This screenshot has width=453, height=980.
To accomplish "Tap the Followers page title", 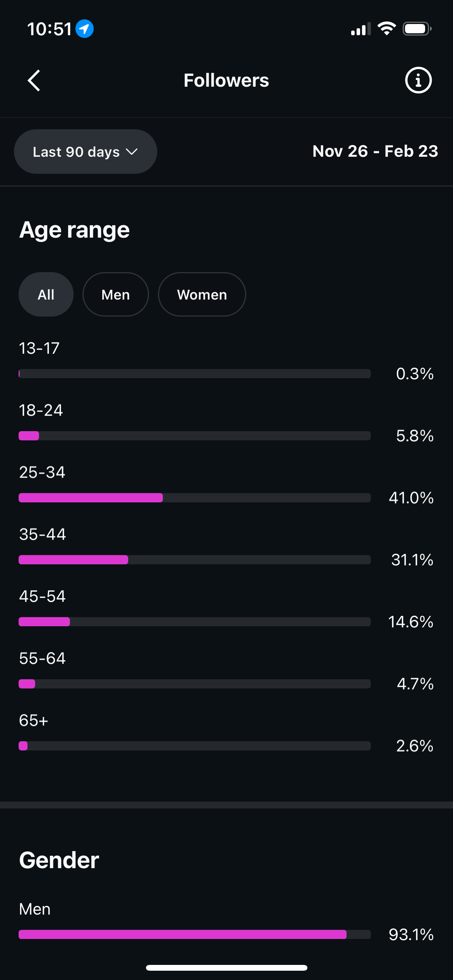I will pos(226,81).
